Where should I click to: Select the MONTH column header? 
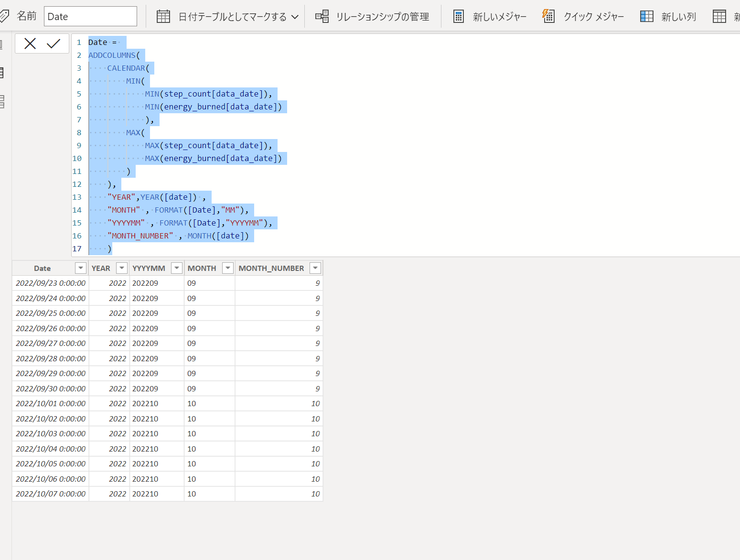202,268
